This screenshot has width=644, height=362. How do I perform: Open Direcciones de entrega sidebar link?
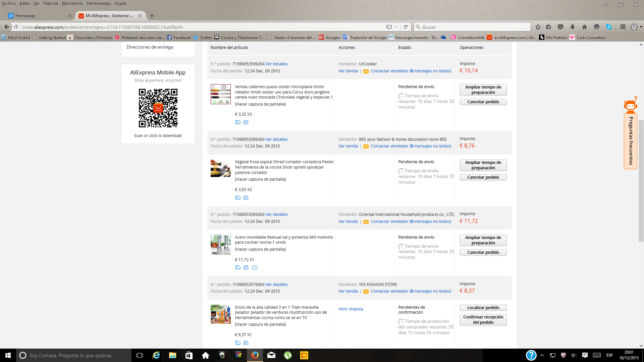[150, 47]
